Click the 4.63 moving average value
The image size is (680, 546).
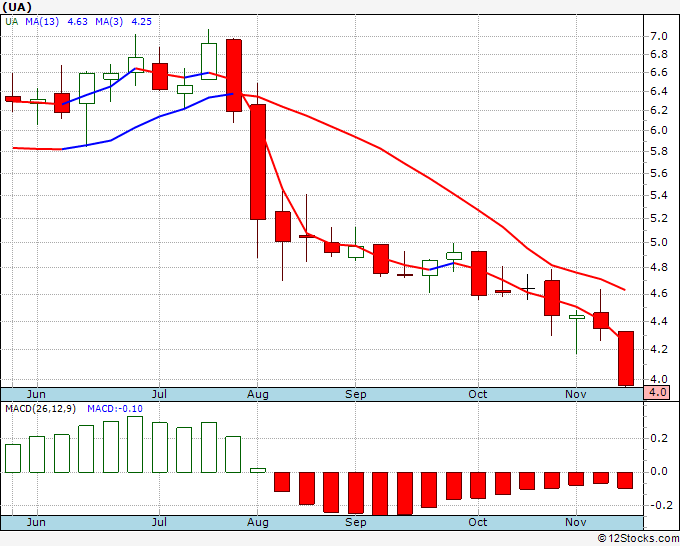point(78,22)
